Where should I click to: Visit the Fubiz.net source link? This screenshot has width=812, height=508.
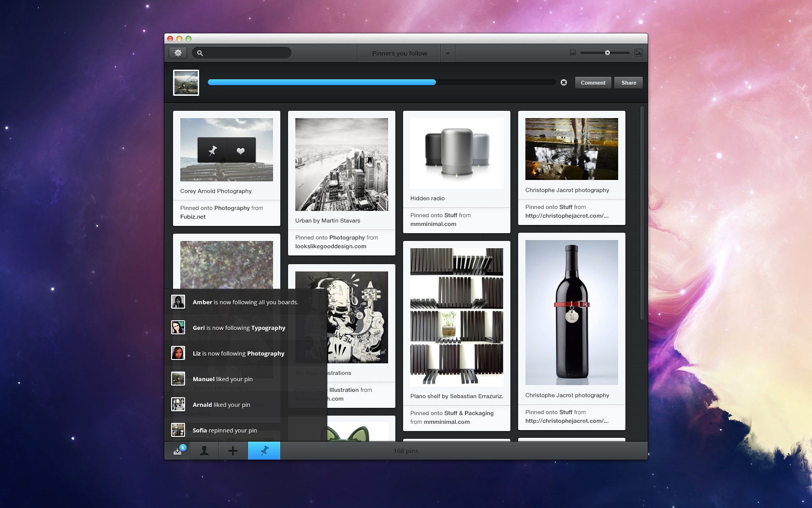193,217
